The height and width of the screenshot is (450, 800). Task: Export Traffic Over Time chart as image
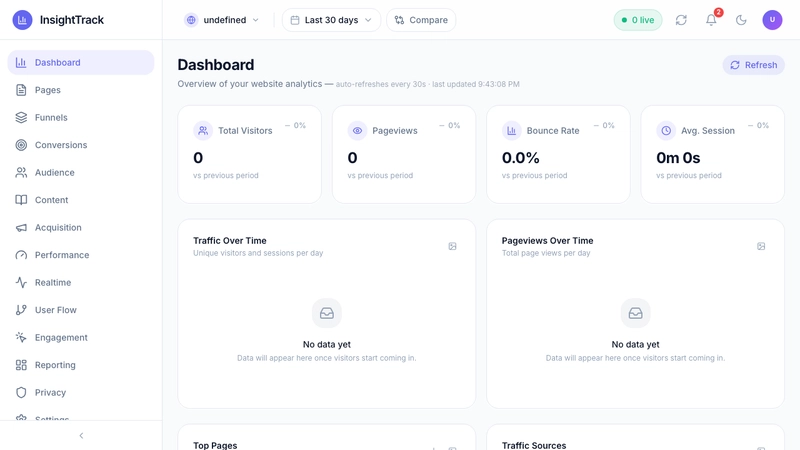click(453, 246)
